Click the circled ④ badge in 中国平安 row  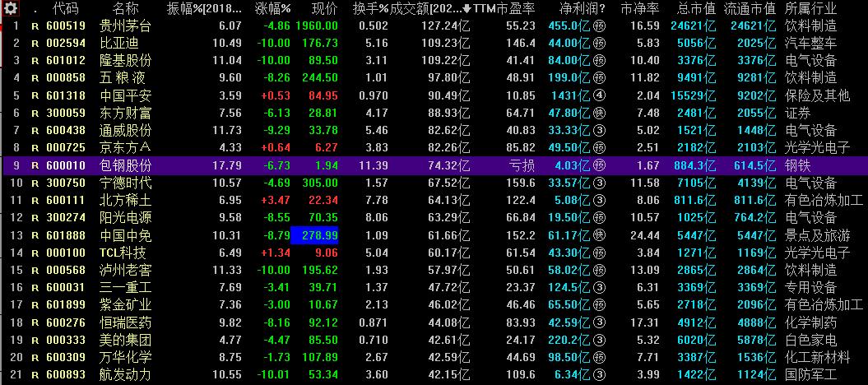(600, 95)
